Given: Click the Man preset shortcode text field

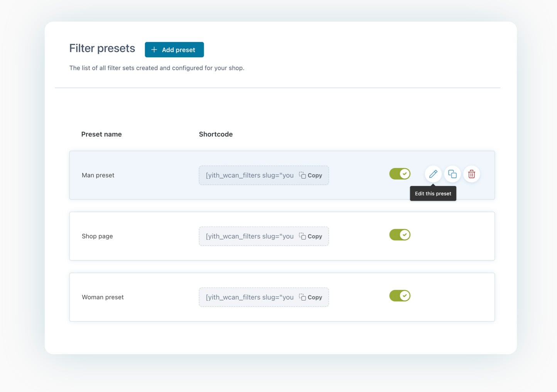Looking at the screenshot, I should tap(249, 175).
